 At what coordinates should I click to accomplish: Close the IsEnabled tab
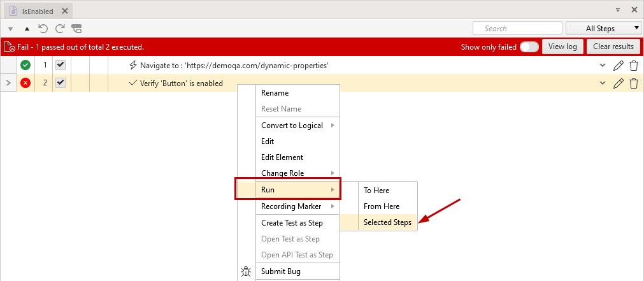64,11
